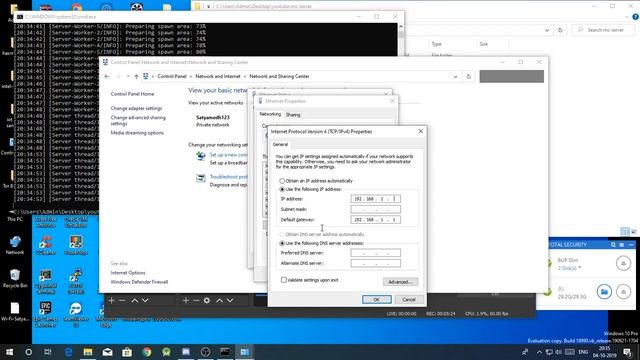Expand chevron after Network and Internet breadcrumb

pos(245,76)
